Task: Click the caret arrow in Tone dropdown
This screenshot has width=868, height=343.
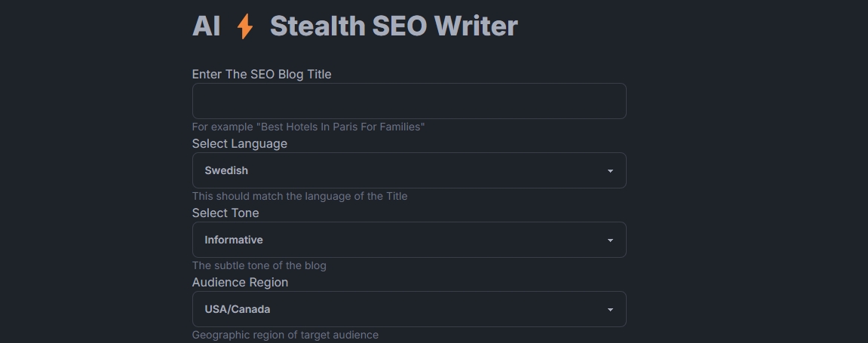Action: pos(610,240)
